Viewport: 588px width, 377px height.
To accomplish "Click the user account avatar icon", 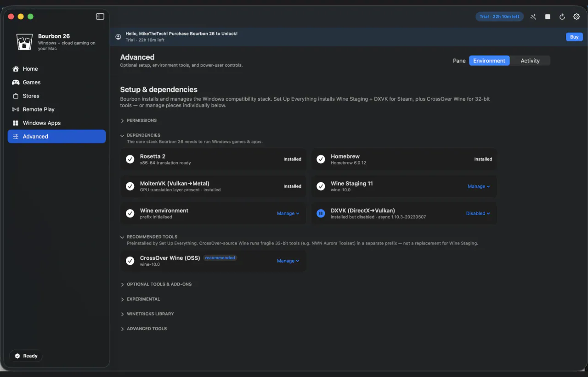I will [x=118, y=37].
